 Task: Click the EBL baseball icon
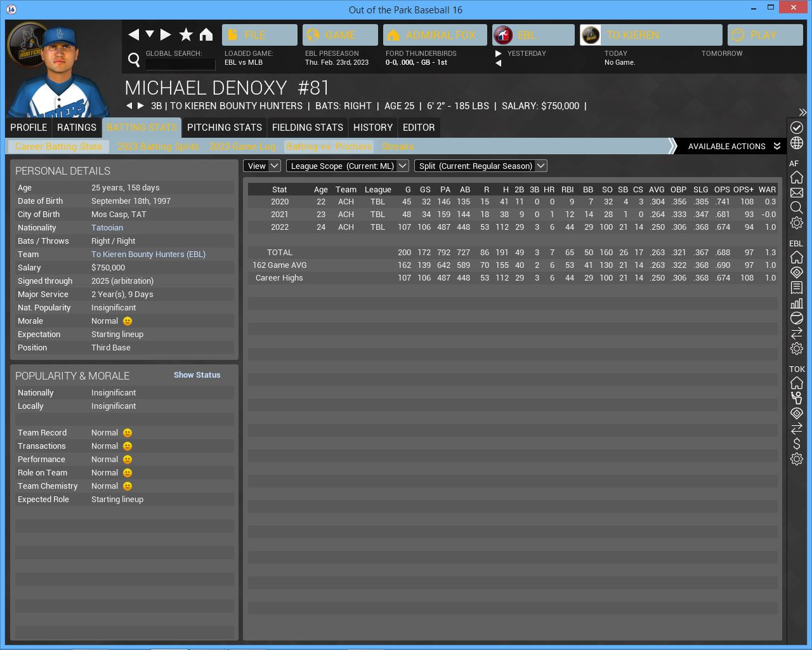[797, 318]
